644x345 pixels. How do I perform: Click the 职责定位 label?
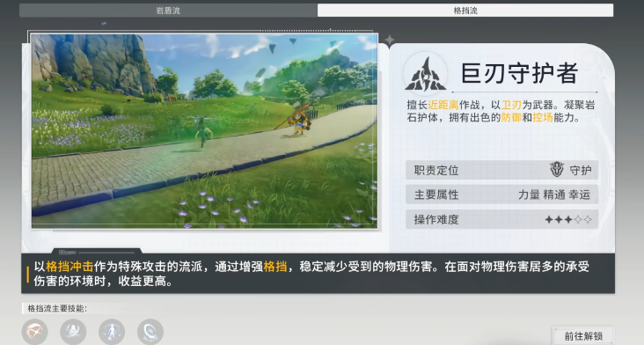[436, 170]
